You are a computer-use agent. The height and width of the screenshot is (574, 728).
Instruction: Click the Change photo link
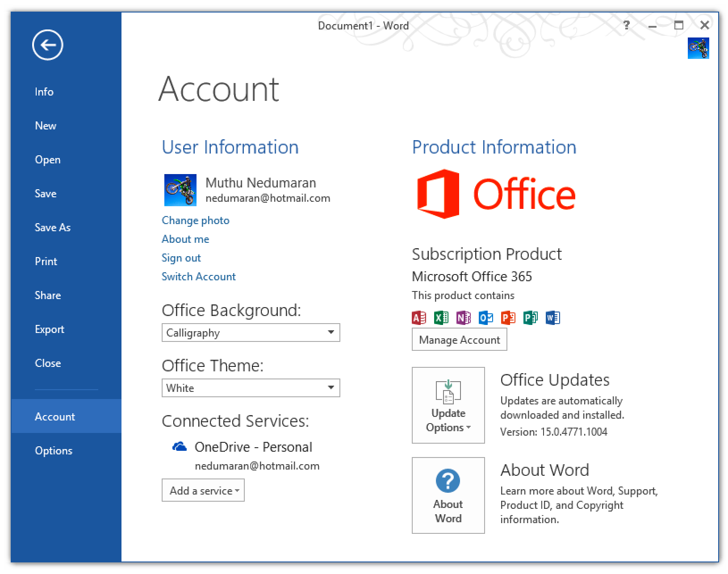pos(195,220)
